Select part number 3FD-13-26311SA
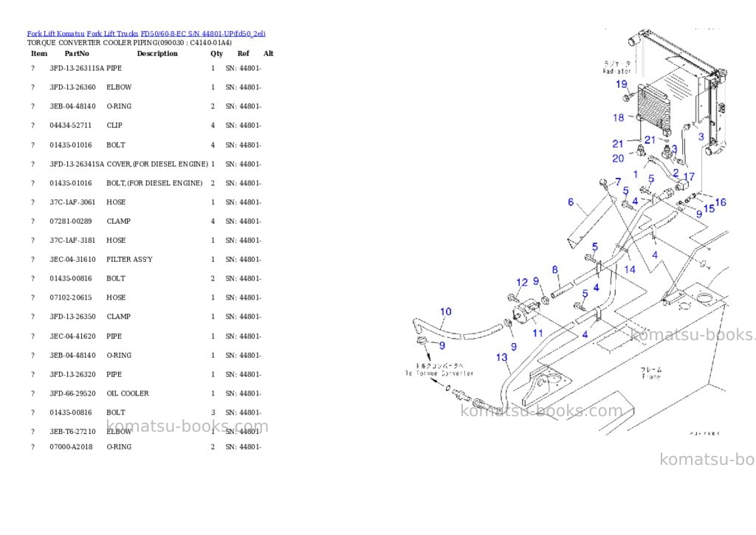Image resolution: width=756 pixels, height=535 pixels. tap(77, 69)
